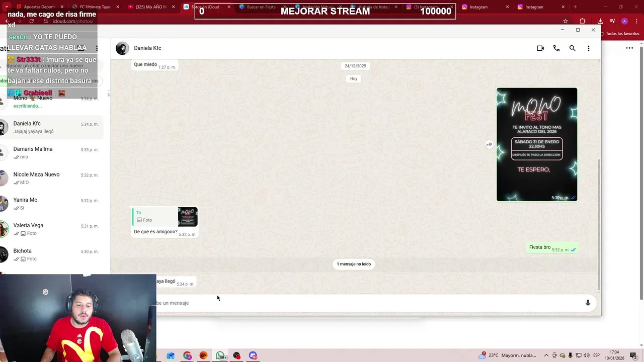
Task: Open notification center icon in taskbar
Action: point(633,355)
